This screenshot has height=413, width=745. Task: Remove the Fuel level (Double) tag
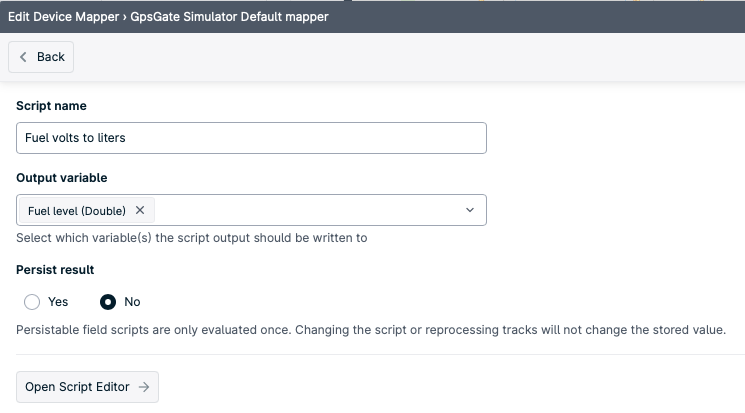pos(140,210)
